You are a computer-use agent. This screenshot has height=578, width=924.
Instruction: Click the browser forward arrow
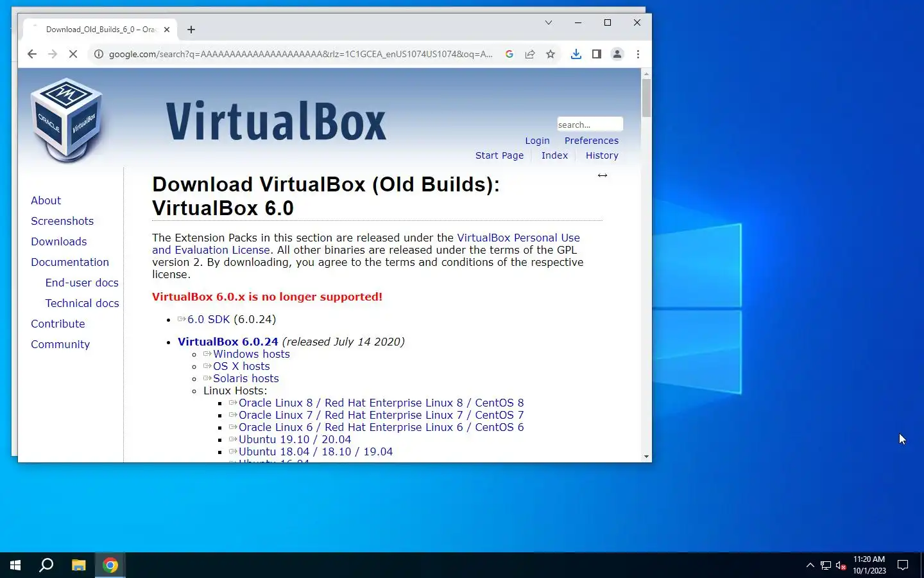pyautogui.click(x=53, y=54)
